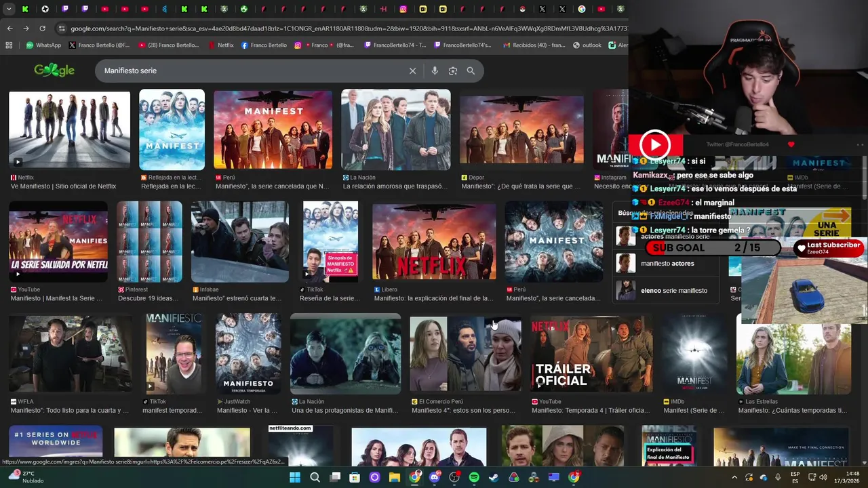Open JustWatch 'Manifiesto - Ver la' image
Viewport: 868px width, 488px height.
click(x=248, y=354)
